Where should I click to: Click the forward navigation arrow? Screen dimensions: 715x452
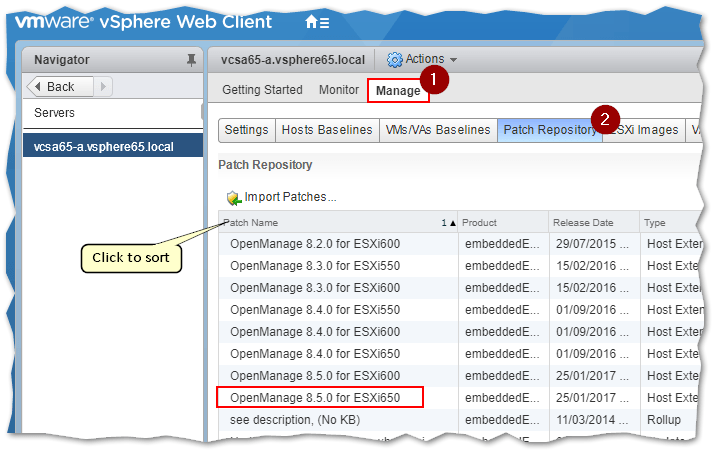[x=103, y=87]
